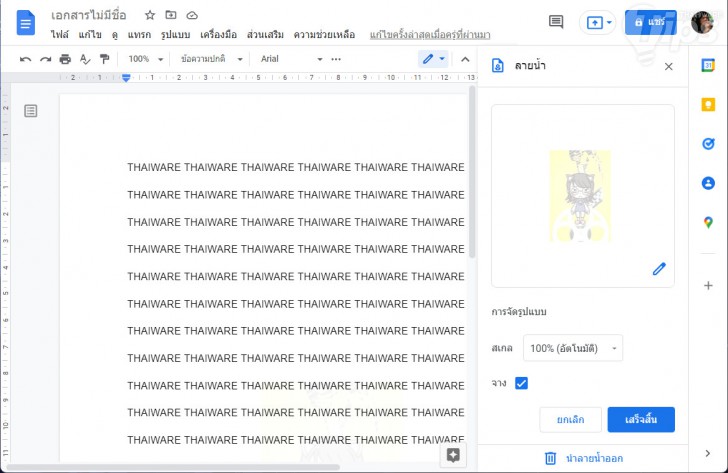Click the เสร็จสิ้น done button
This screenshot has width=728, height=473.
(641, 420)
